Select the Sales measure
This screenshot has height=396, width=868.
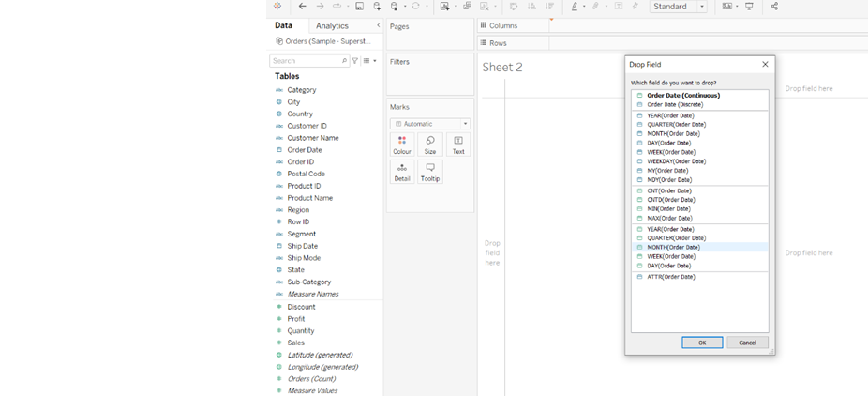click(x=296, y=343)
